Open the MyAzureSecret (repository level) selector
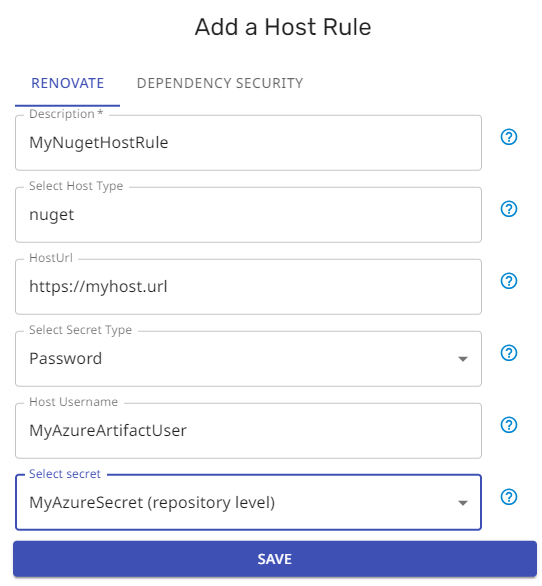542x586 pixels. [x=248, y=502]
